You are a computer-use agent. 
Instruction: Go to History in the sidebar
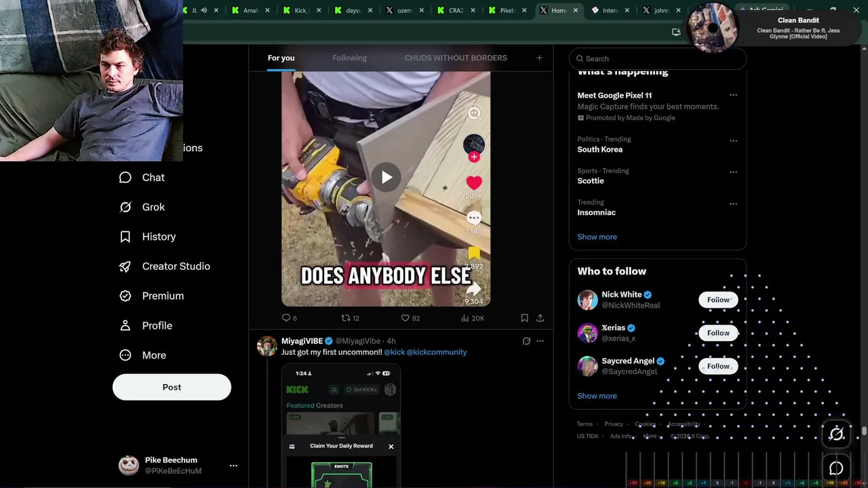147,237
